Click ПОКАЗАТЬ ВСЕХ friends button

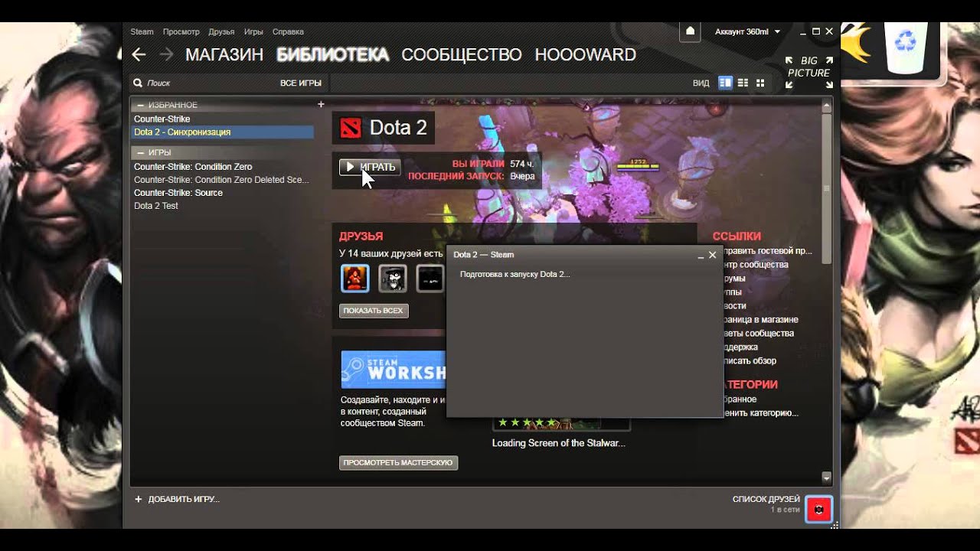point(374,311)
